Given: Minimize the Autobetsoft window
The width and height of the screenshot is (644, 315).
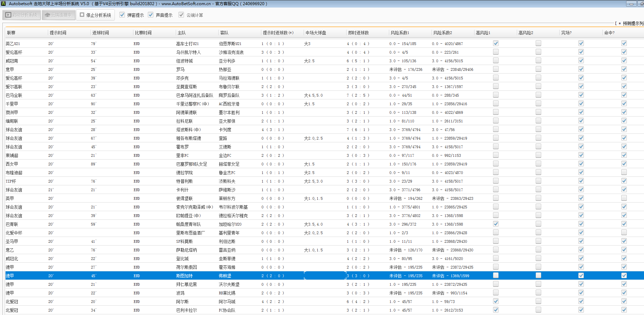Looking at the screenshot, I should (631, 4).
